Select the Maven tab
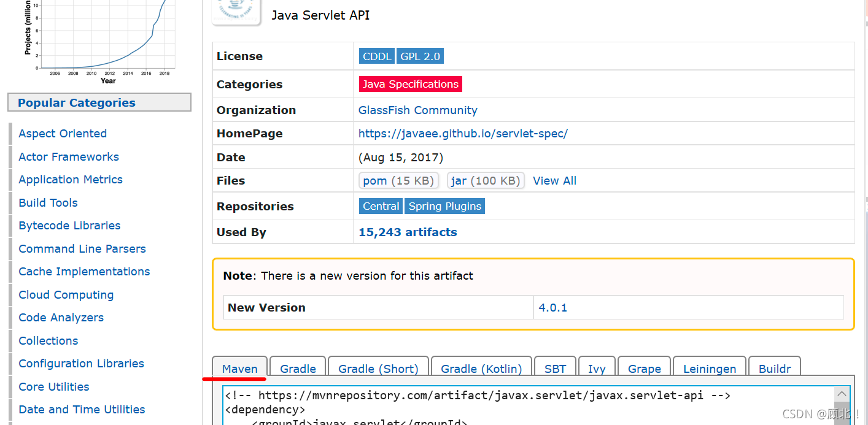This screenshot has width=868, height=425. click(x=240, y=369)
